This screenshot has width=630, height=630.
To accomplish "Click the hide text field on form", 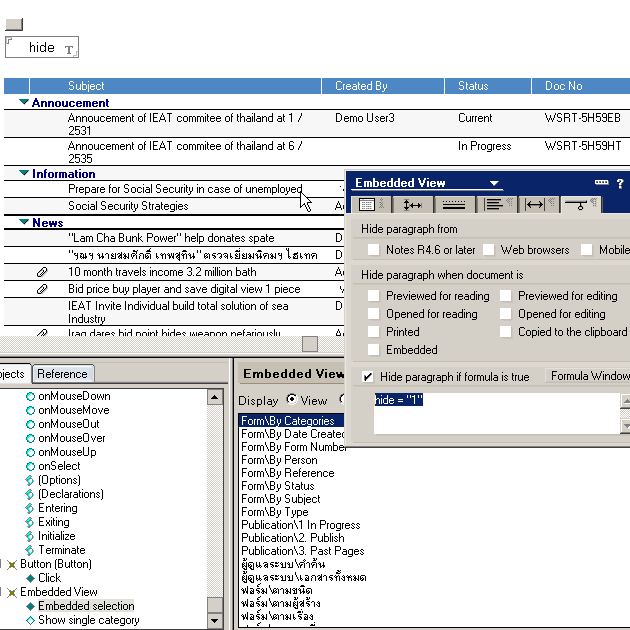I will coord(42,47).
